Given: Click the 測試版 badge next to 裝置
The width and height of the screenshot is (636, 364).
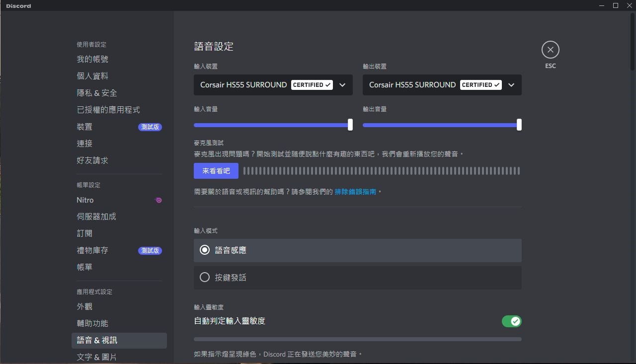Looking at the screenshot, I should [x=150, y=127].
